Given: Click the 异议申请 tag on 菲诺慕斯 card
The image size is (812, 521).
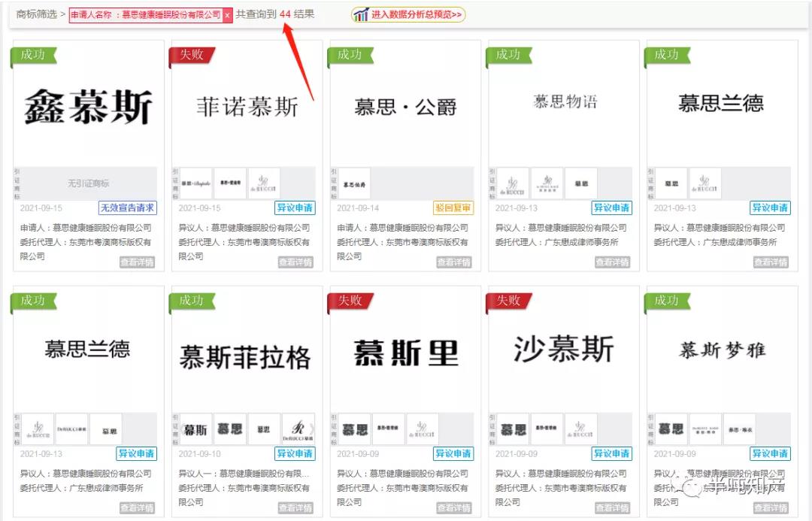Looking at the screenshot, I should (295, 207).
